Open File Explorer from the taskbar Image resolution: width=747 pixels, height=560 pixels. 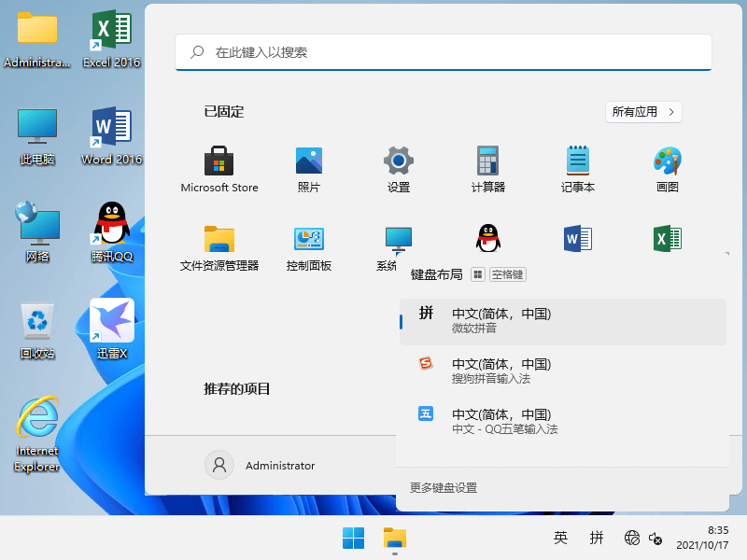point(395,539)
